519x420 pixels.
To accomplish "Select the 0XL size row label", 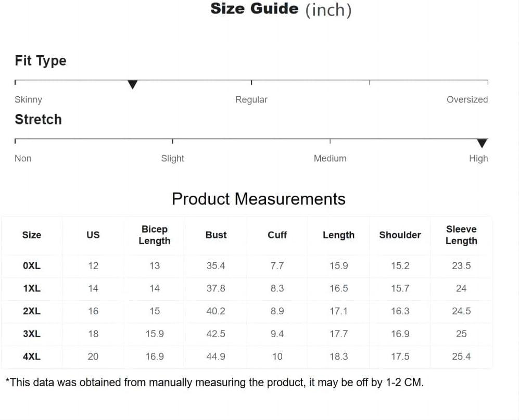I will [x=32, y=266].
